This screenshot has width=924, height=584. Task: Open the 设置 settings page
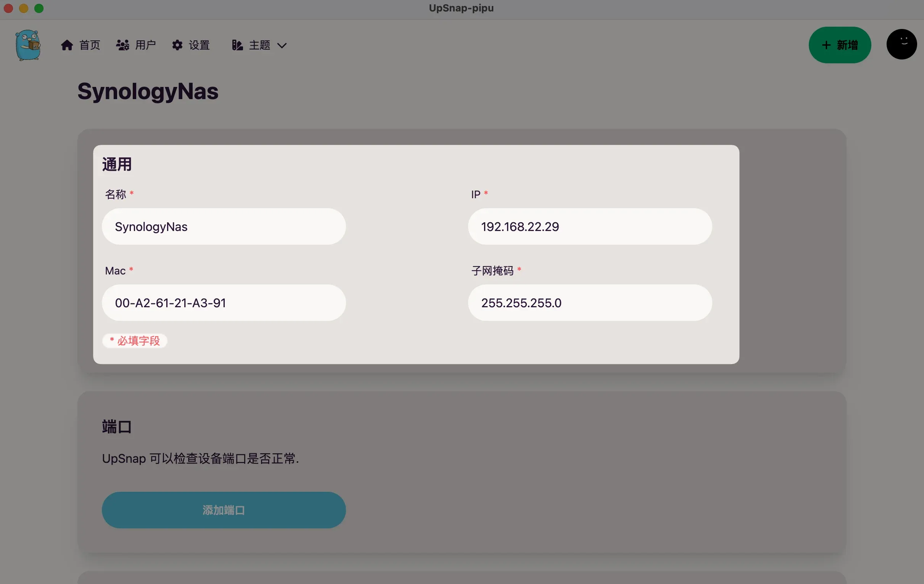(x=191, y=45)
